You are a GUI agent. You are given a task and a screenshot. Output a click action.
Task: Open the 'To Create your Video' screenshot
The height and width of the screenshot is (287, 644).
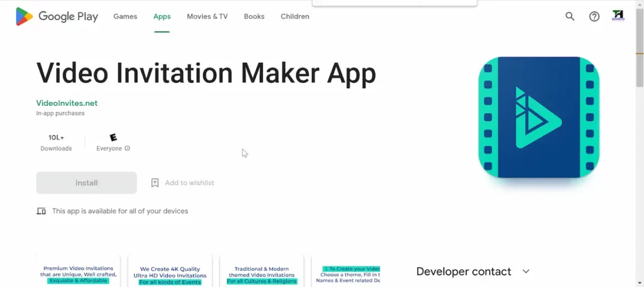[346, 271]
